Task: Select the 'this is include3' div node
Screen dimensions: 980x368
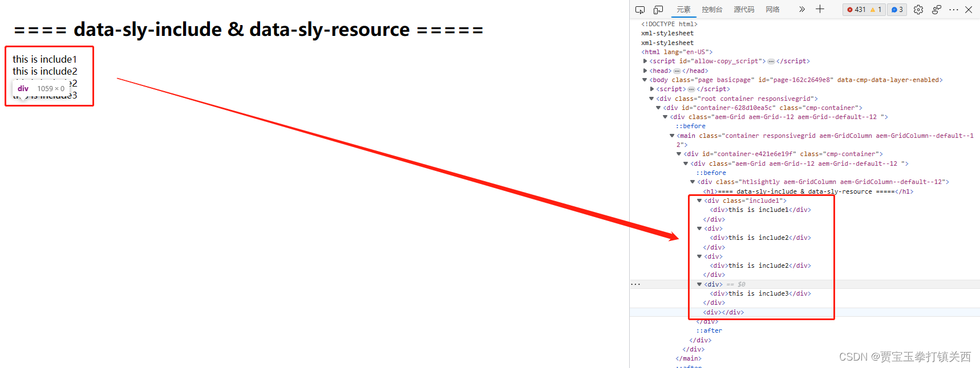Action: (x=760, y=293)
